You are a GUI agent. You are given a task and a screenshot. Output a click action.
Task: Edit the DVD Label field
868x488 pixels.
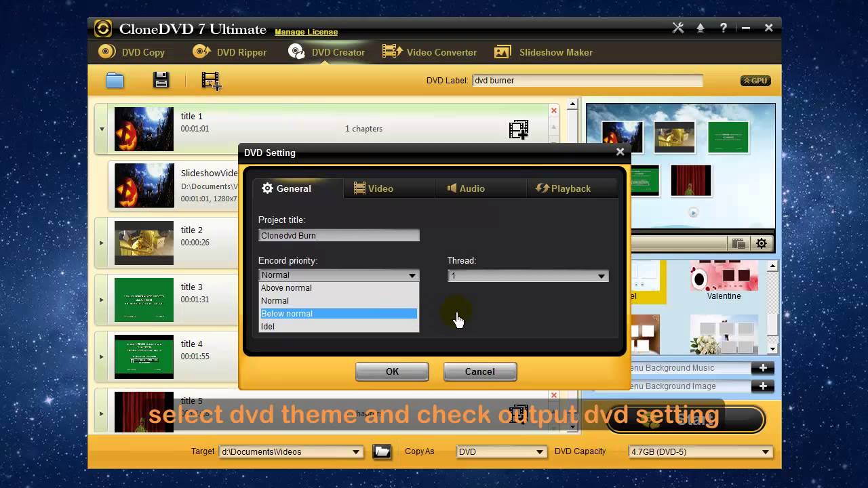pos(587,81)
